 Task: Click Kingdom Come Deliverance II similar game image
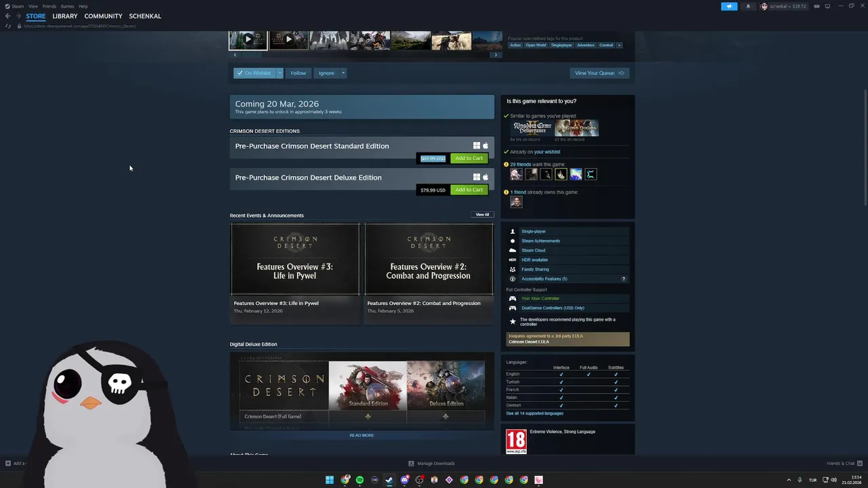[532, 128]
